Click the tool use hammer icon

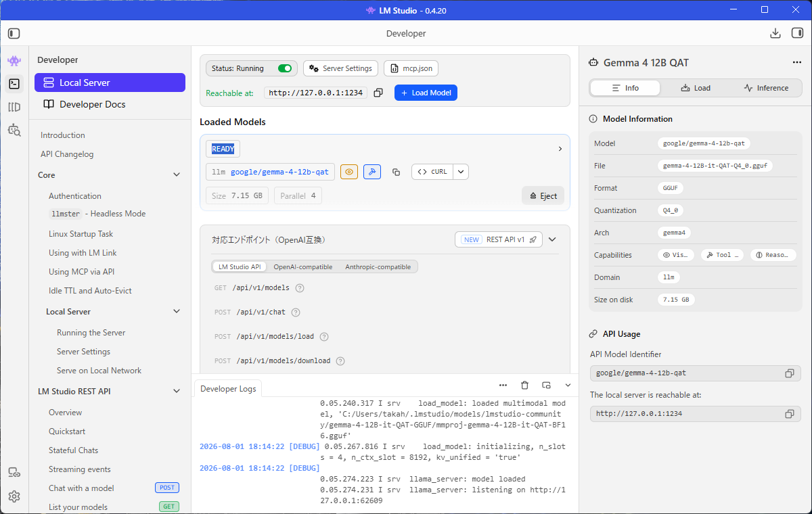(372, 172)
